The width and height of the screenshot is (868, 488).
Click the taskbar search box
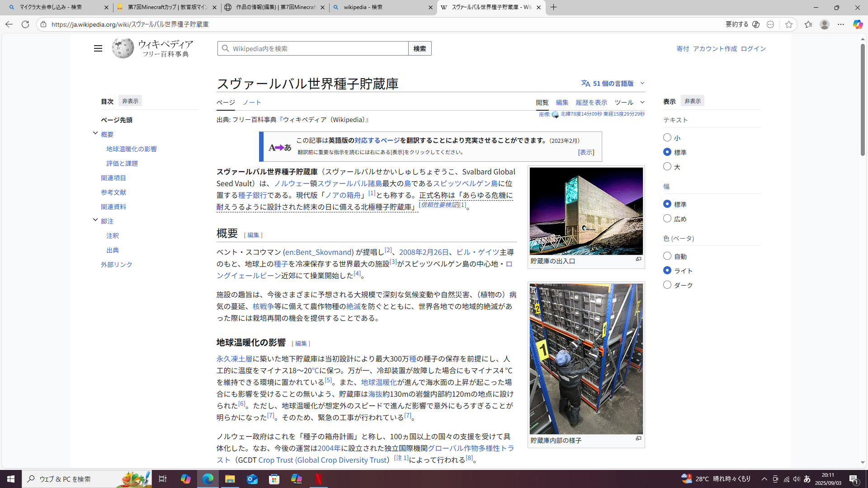coord(87,479)
